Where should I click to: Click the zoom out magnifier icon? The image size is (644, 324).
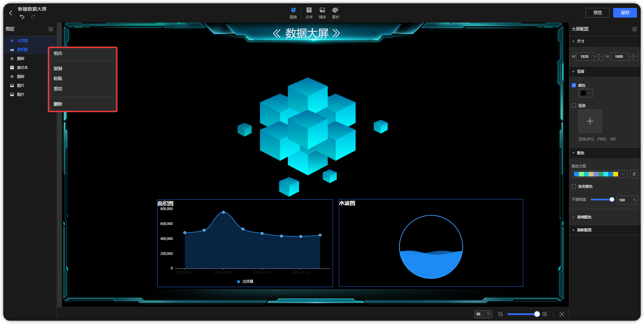500,314
